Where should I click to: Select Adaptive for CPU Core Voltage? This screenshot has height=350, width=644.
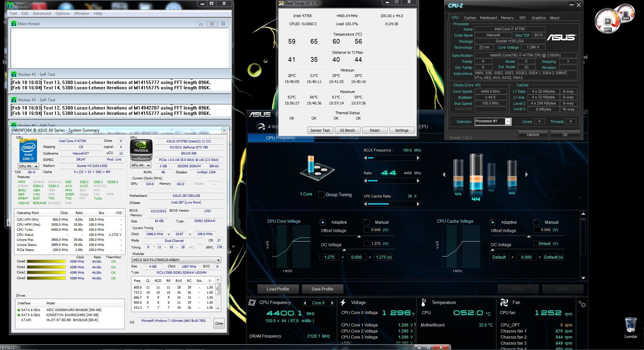point(323,222)
